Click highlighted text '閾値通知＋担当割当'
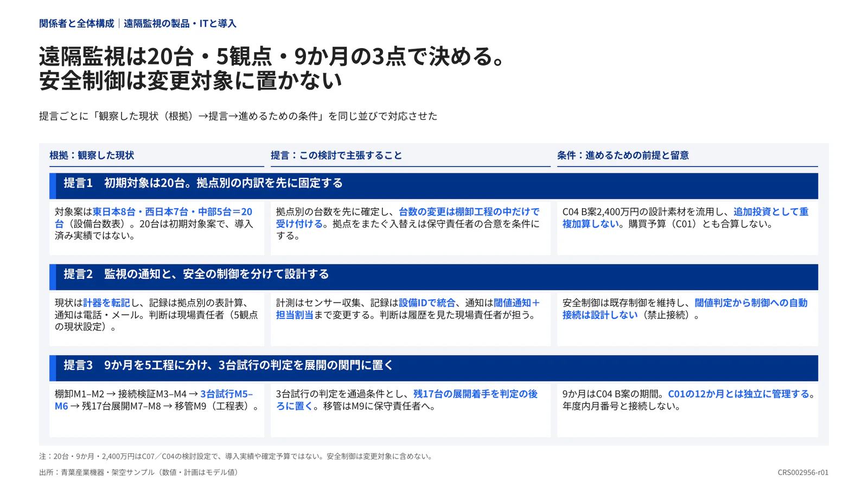868x488 pixels. pyautogui.click(x=408, y=309)
